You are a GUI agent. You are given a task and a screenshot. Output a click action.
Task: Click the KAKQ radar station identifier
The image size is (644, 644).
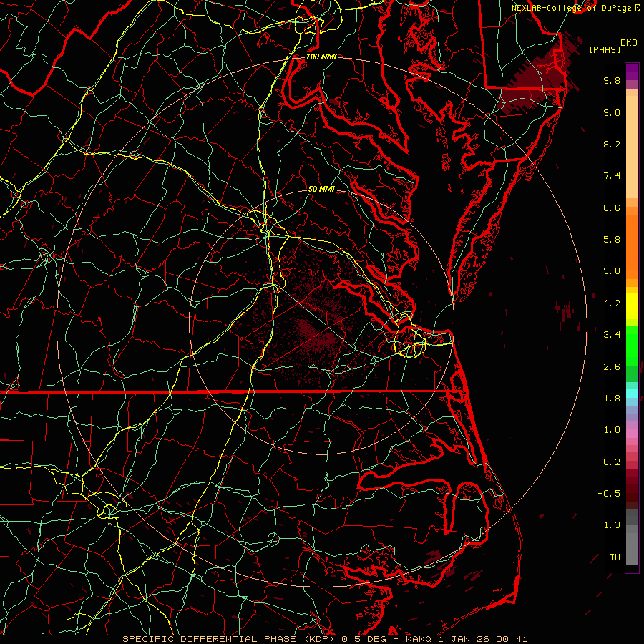pyautogui.click(x=418, y=639)
